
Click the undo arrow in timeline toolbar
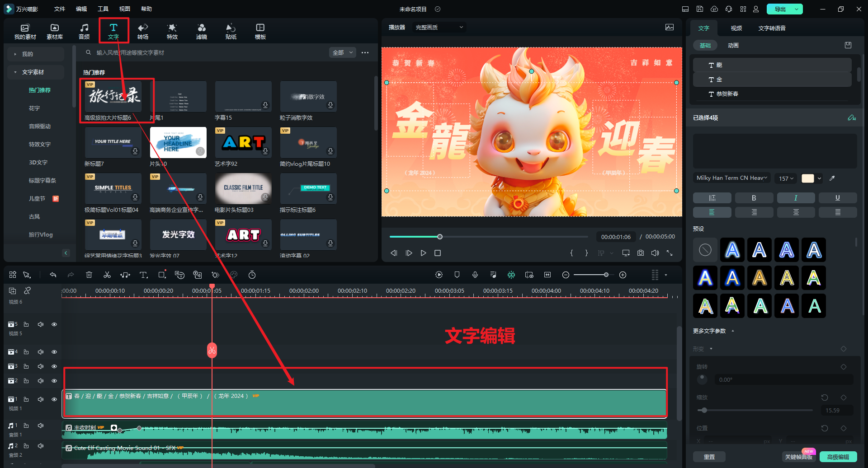coord(53,275)
